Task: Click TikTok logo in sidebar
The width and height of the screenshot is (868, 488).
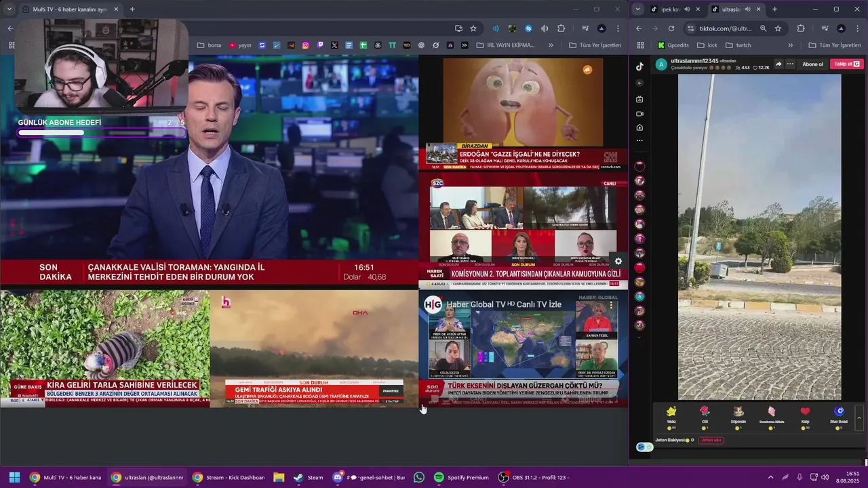Action: [x=639, y=66]
